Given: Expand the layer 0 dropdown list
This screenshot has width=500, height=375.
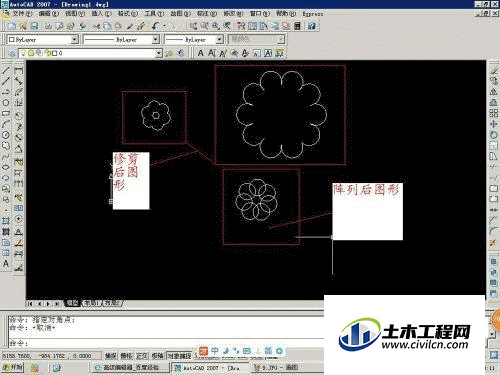Looking at the screenshot, I should coord(159,53).
